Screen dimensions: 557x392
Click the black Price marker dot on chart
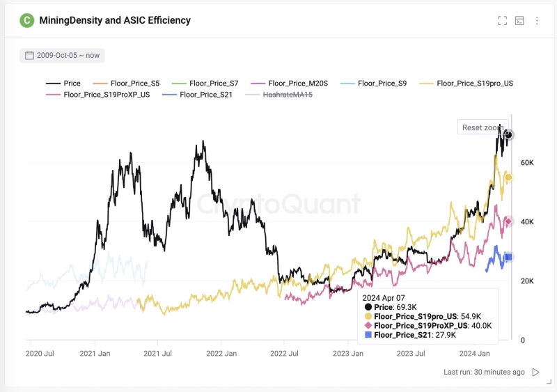pyautogui.click(x=509, y=135)
